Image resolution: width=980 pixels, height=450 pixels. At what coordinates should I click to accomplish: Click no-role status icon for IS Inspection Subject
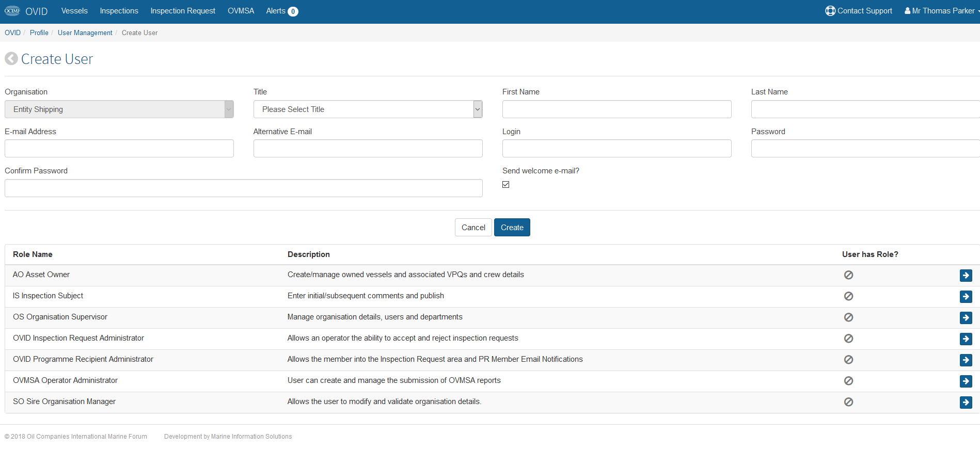(848, 296)
